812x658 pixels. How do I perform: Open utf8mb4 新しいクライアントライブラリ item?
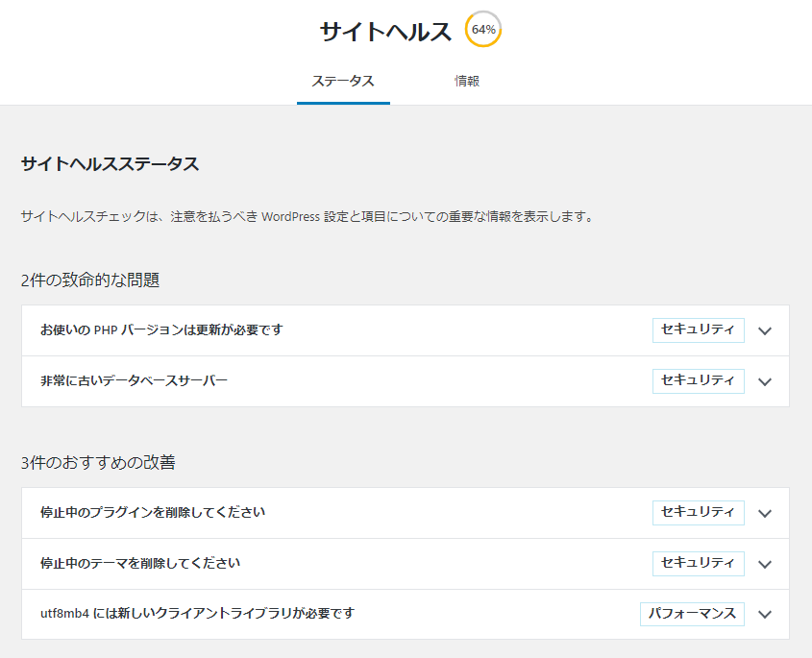pyautogui.click(x=406, y=614)
